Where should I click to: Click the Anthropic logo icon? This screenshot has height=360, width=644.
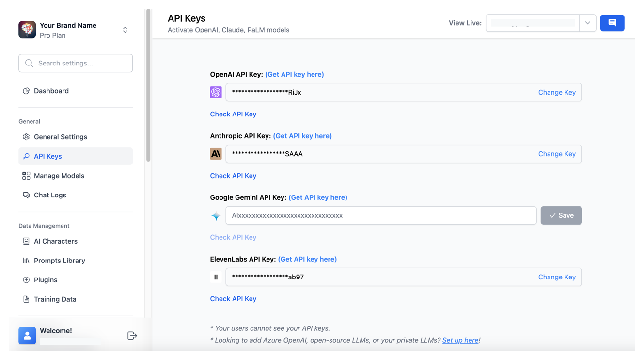(x=216, y=154)
